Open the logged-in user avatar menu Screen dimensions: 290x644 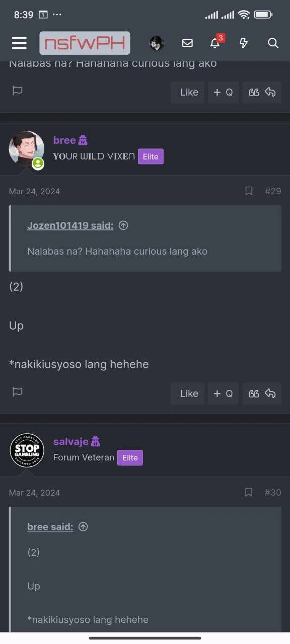click(157, 43)
